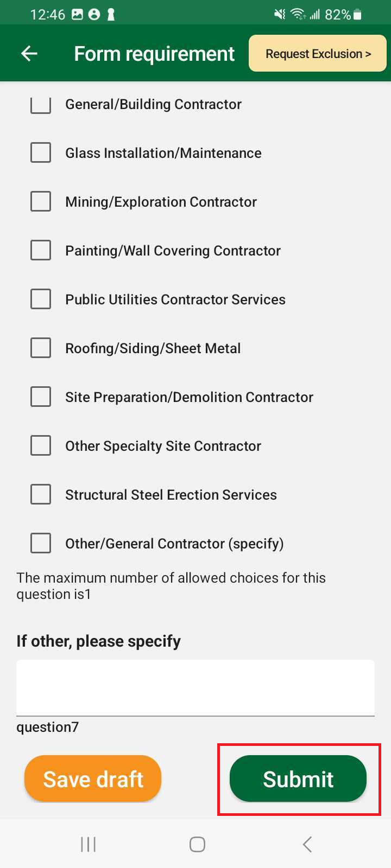Focus the 'If other, please specify' field
391x868 pixels.
click(195, 688)
